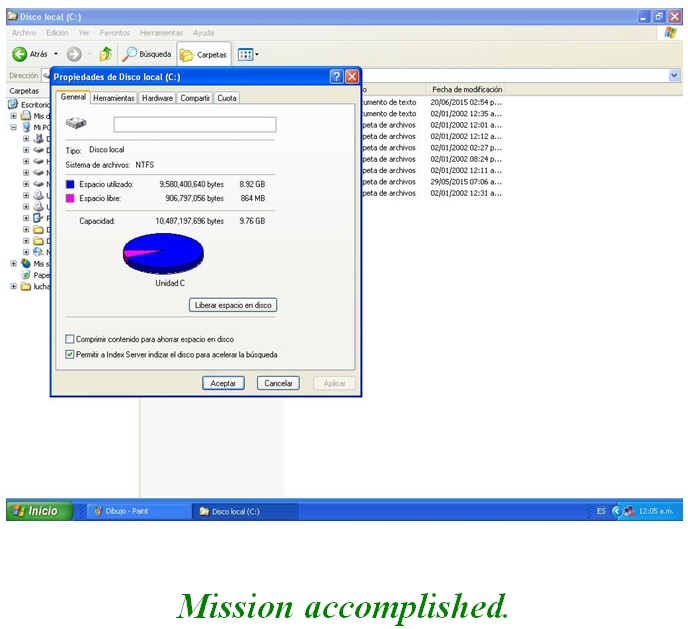Click the blue Espacio utilizado color swatch
This screenshot has height=629, width=688.
coord(70,184)
